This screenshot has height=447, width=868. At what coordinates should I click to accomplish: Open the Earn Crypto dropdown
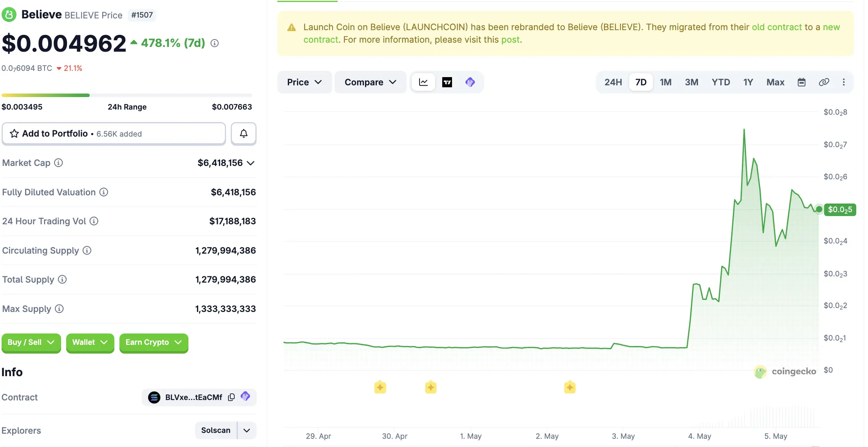tap(154, 342)
